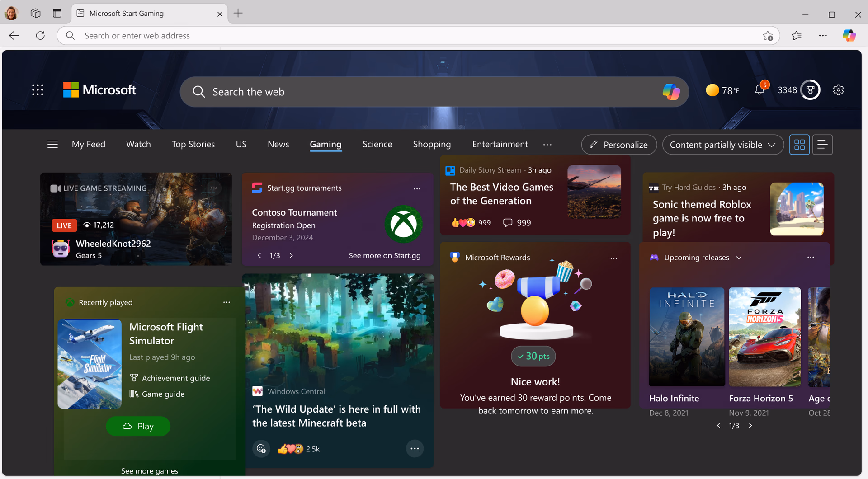Show previous page of upcoming releases
The height and width of the screenshot is (479, 868).
[718, 426]
